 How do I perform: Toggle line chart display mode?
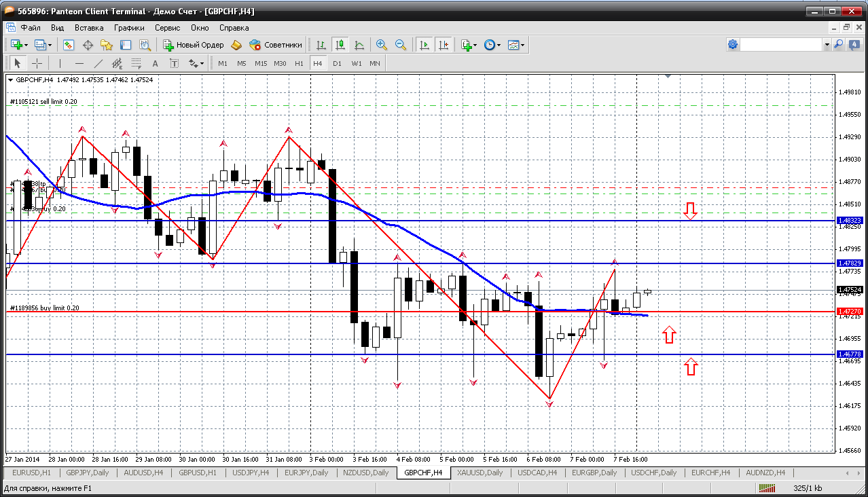359,45
